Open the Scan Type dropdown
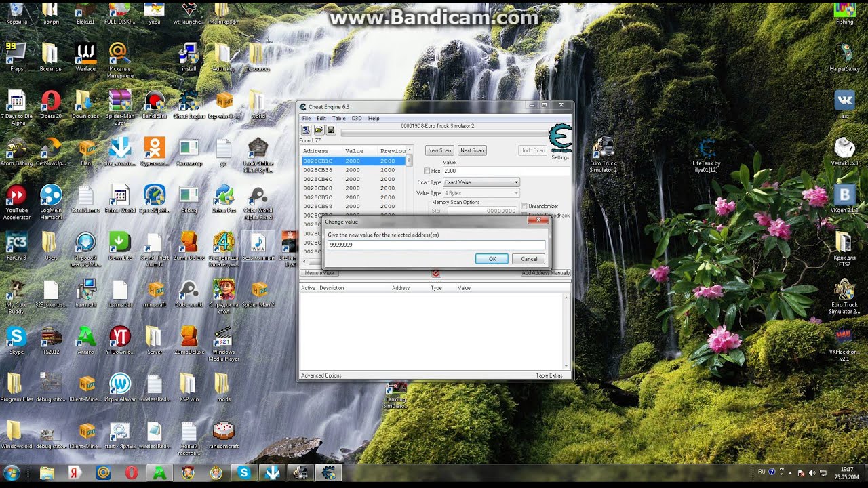Viewport: 868px width, 488px height. (x=481, y=182)
